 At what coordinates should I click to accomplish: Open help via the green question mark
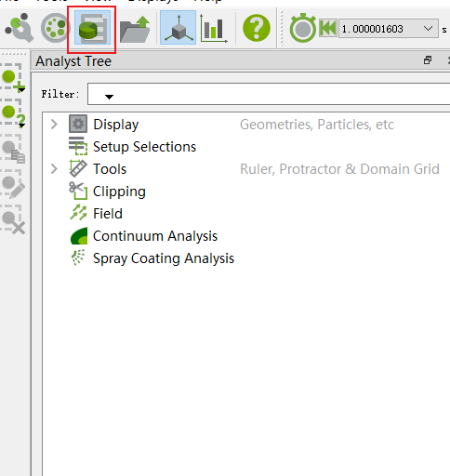[257, 28]
